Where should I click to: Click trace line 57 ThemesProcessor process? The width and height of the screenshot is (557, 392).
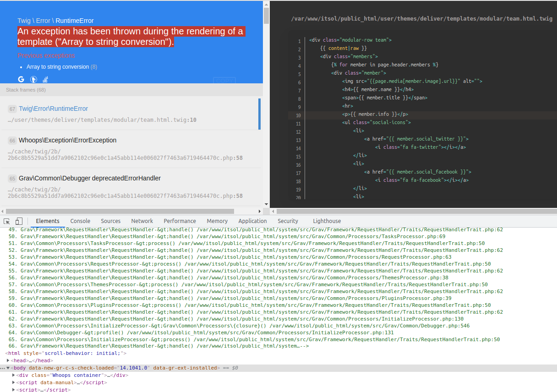pos(248,284)
